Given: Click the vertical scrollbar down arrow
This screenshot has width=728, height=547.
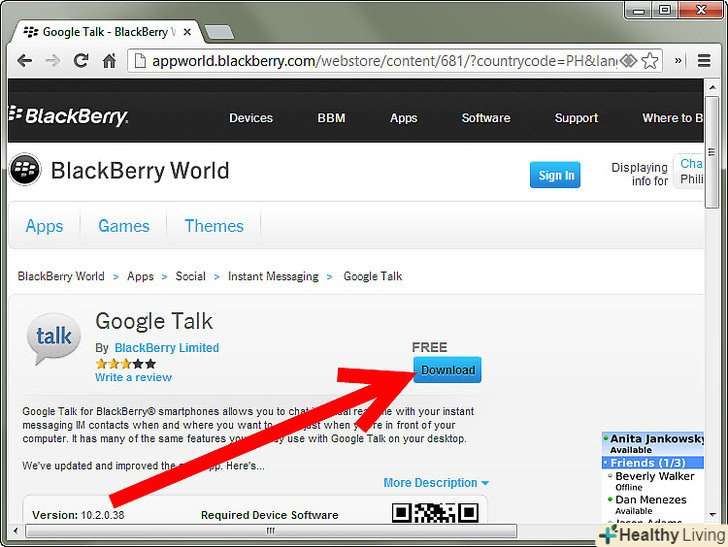Looking at the screenshot, I should tap(712, 514).
